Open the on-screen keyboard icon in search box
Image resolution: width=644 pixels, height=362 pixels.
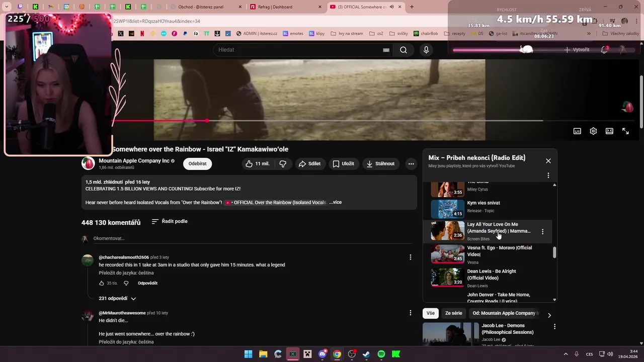386,50
